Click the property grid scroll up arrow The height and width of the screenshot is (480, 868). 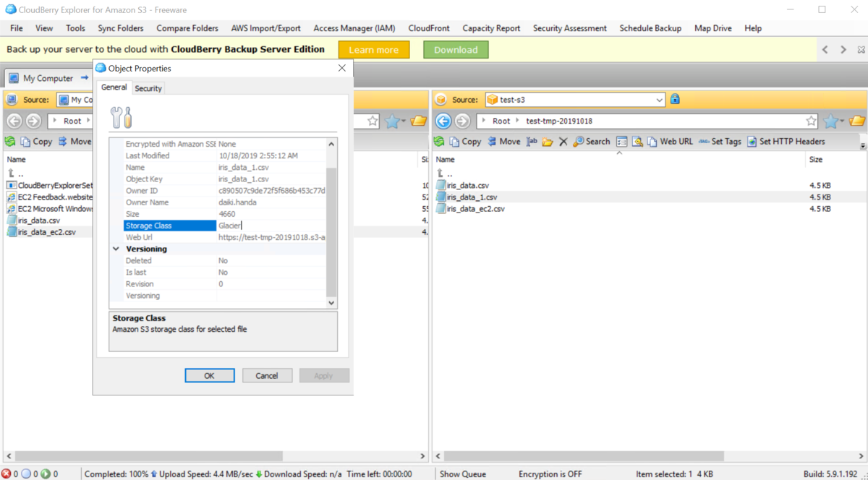331,144
